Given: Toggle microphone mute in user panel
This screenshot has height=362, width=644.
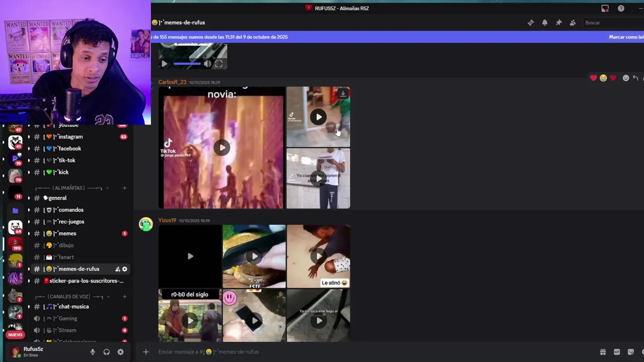Looking at the screenshot, I should pyautogui.click(x=93, y=352).
